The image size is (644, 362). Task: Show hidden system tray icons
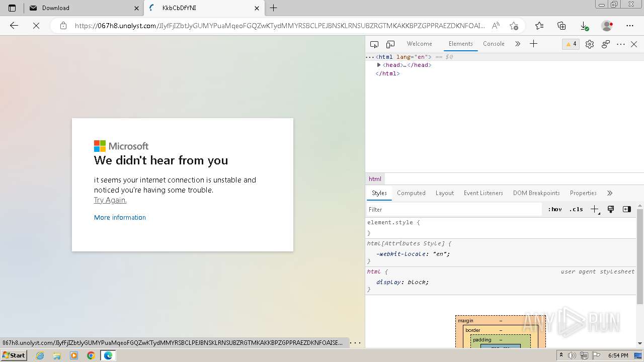click(561, 355)
